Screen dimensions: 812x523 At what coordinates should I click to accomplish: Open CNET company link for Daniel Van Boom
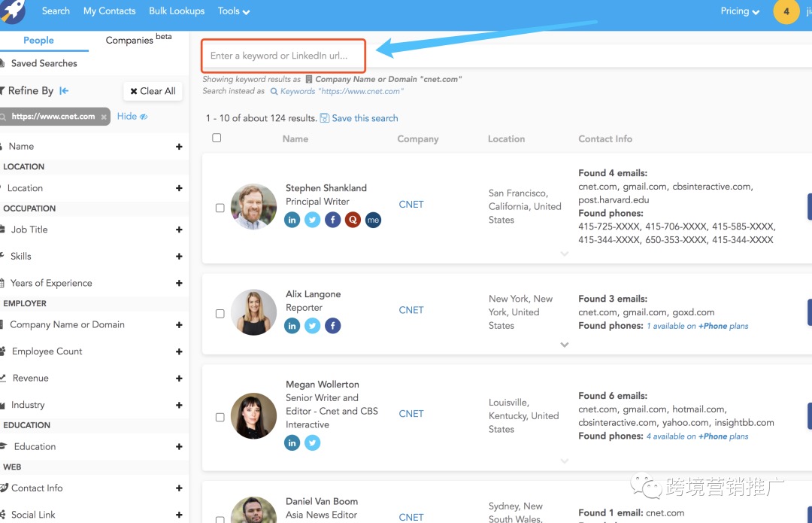pyautogui.click(x=411, y=517)
